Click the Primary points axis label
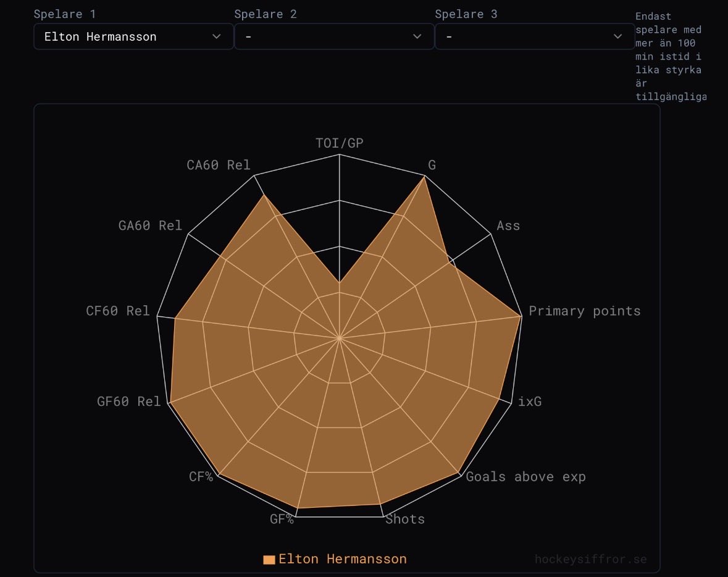Image resolution: width=728 pixels, height=577 pixels. 585,311
